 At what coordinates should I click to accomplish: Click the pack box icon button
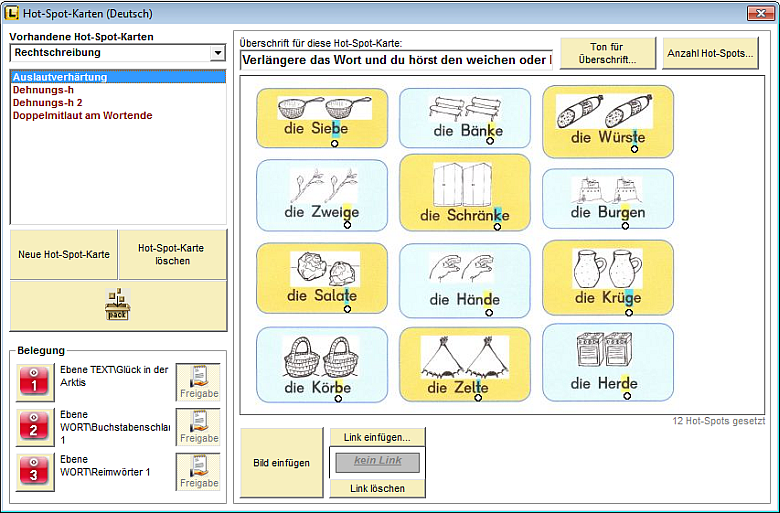118,305
